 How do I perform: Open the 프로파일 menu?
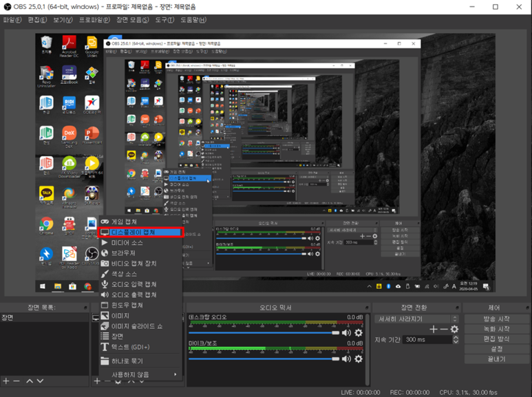[x=94, y=20]
